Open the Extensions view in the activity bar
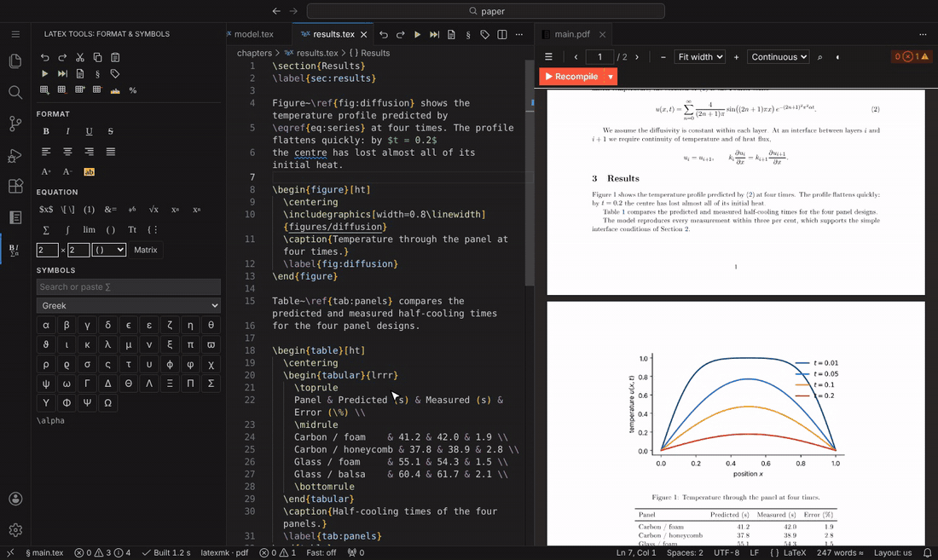This screenshot has height=560, width=938. tap(15, 186)
